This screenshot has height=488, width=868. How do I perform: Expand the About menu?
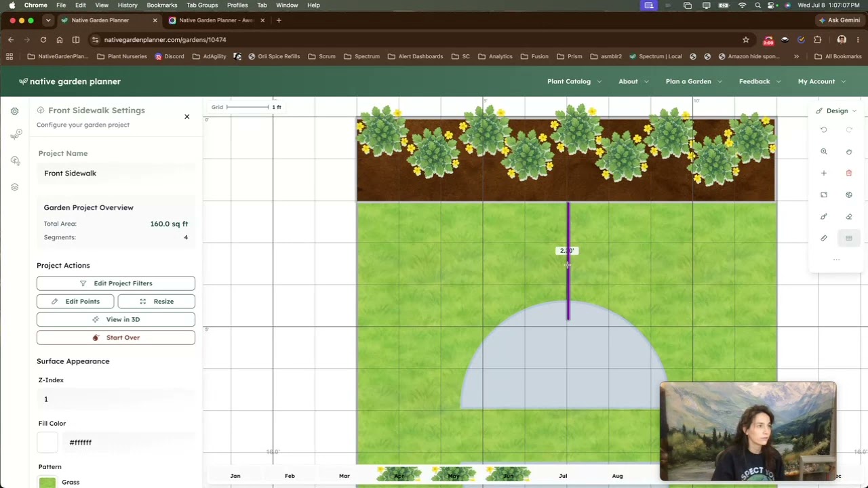pos(633,81)
